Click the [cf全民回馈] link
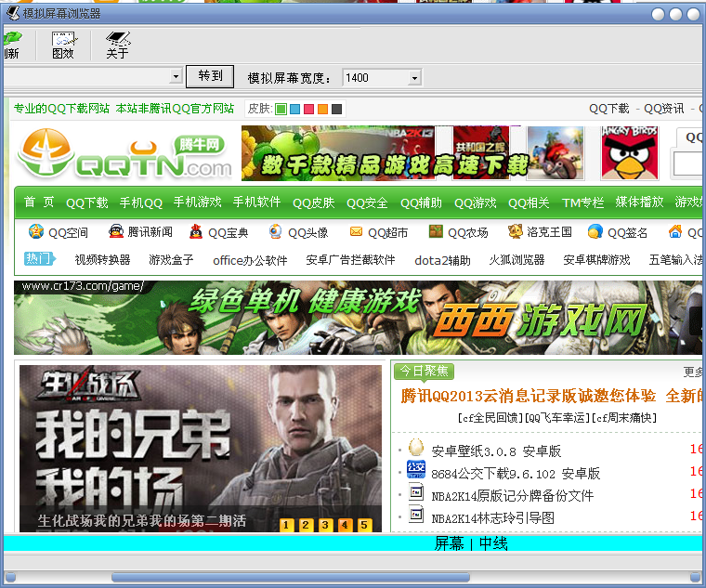Image resolution: width=706 pixels, height=588 pixels. click(490, 418)
